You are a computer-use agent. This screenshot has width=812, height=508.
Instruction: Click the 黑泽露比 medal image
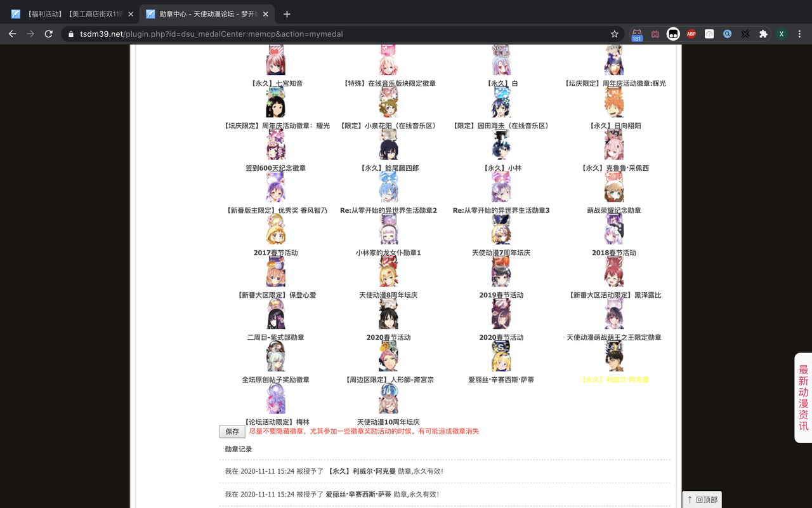click(614, 272)
